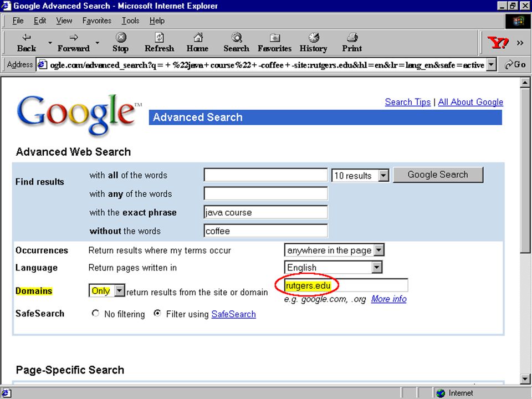This screenshot has width=532, height=399.
Task: Click the Internet zone status icon
Action: pyautogui.click(x=441, y=393)
